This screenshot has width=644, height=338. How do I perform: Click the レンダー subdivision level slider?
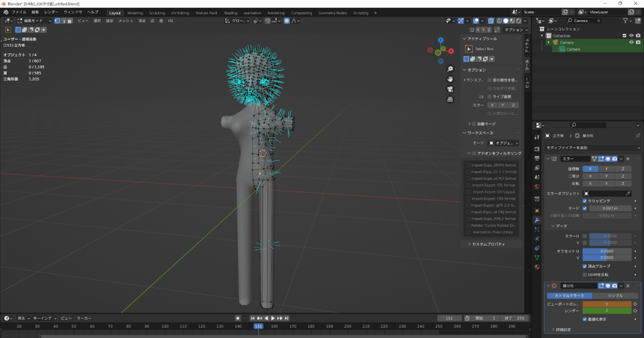pos(606,311)
